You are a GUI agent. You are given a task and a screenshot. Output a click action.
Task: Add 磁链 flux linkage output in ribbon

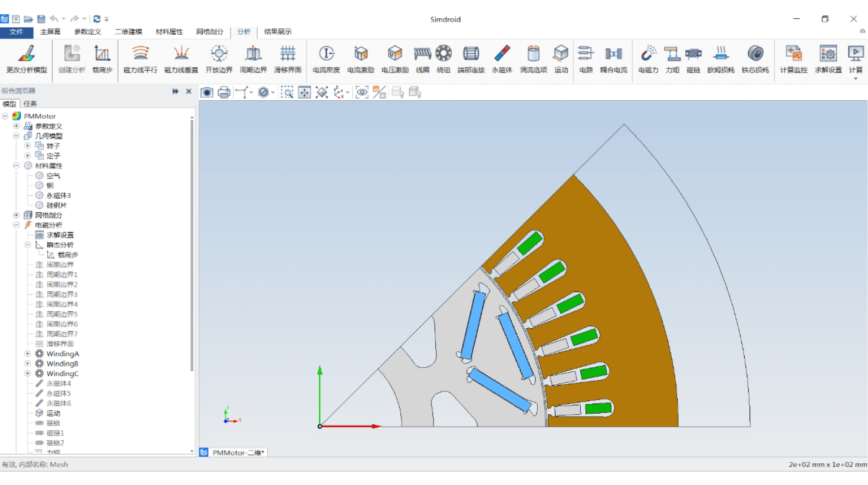click(x=693, y=59)
